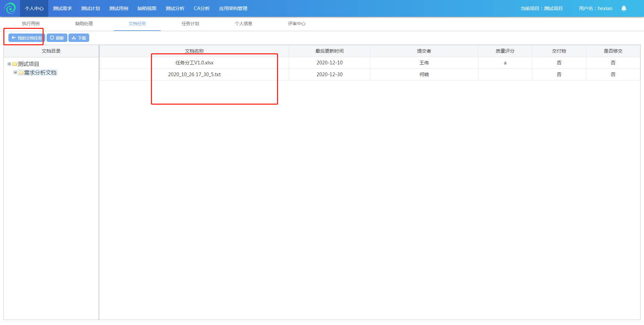Go back to 我的文档任务
This screenshot has width=644, height=325.
click(x=26, y=38)
